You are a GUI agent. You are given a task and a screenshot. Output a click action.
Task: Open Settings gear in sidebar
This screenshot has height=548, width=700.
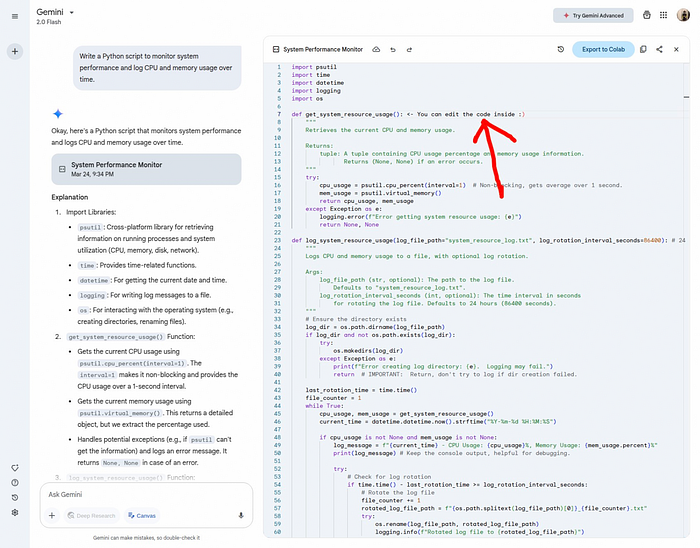[x=15, y=513]
